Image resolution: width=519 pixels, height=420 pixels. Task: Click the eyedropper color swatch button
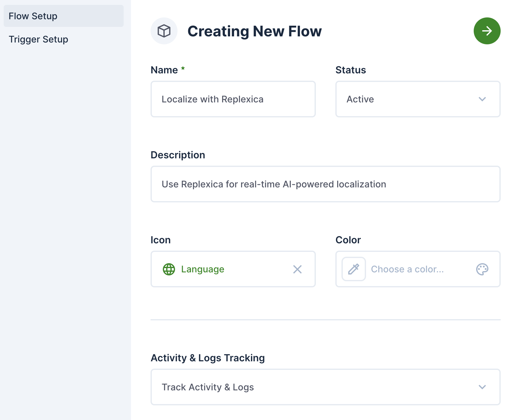pos(354,269)
